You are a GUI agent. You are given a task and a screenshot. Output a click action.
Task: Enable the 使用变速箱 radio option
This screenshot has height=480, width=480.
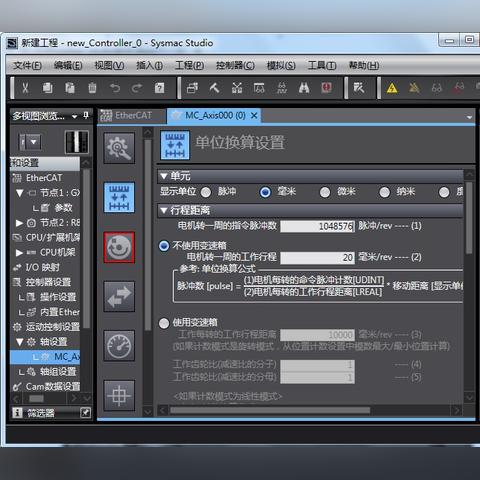[x=164, y=323]
